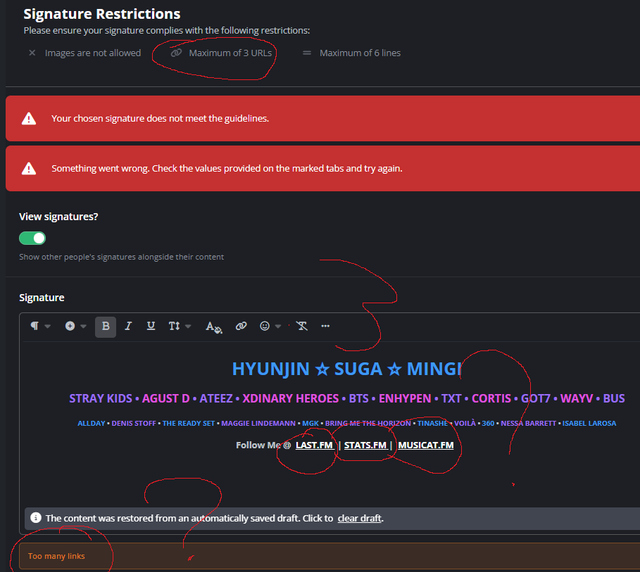The image size is (640, 572).
Task: Click the X icon beside 'Images are not allowed'
Action: (x=32, y=53)
